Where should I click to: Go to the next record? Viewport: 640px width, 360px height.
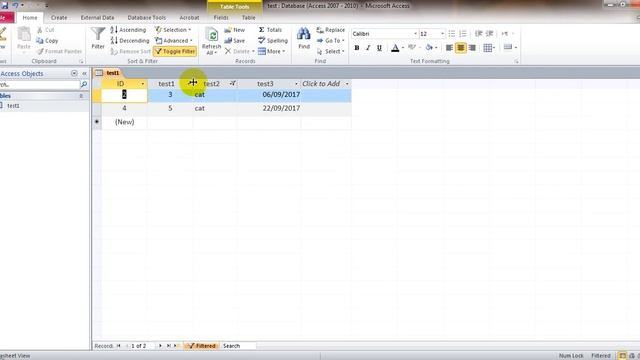tap(160, 346)
